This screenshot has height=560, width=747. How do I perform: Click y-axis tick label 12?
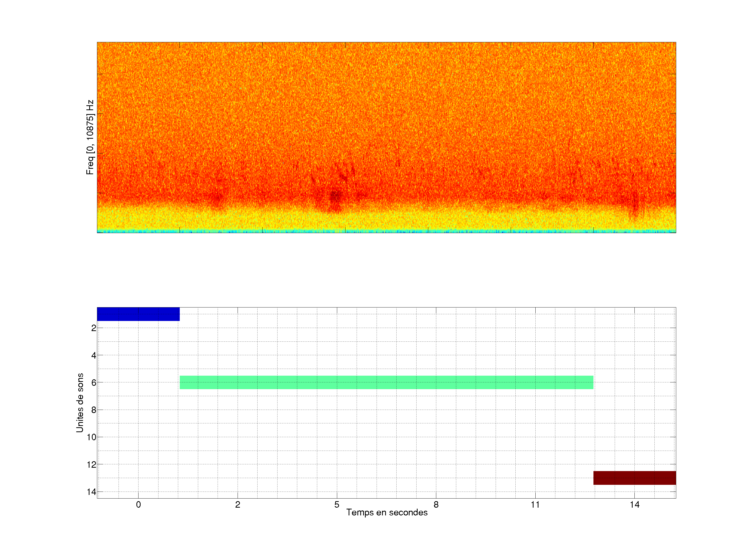[92, 465]
